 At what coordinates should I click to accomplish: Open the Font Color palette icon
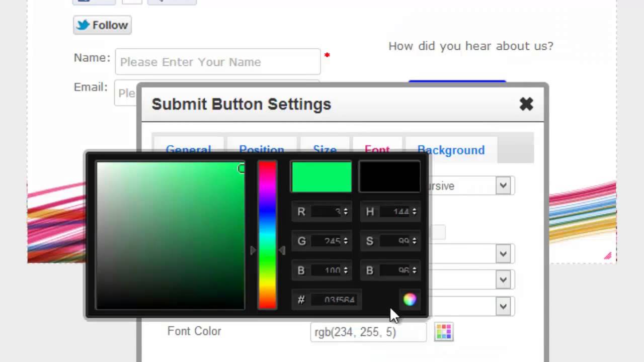pyautogui.click(x=443, y=332)
